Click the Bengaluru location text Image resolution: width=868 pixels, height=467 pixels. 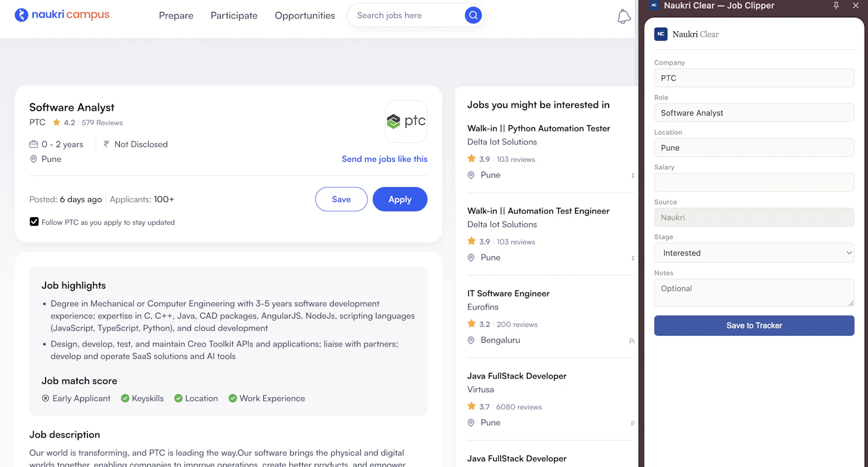tap(500, 340)
